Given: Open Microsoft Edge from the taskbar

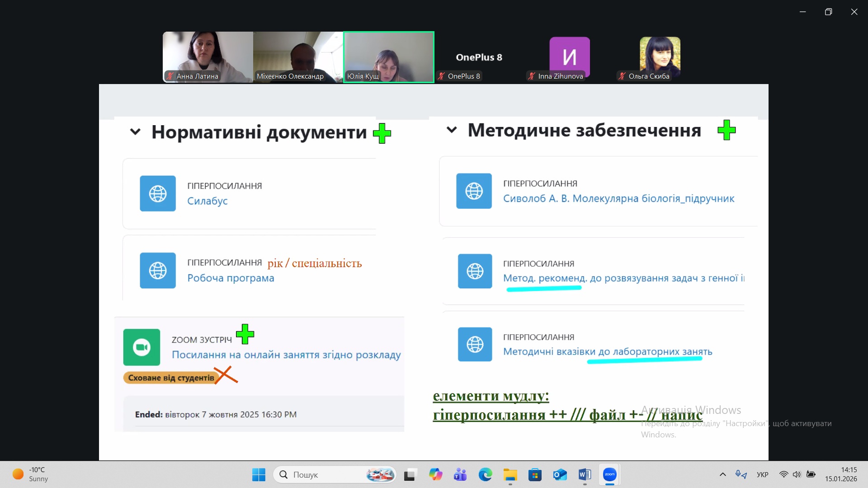Looking at the screenshot, I should pos(485,474).
